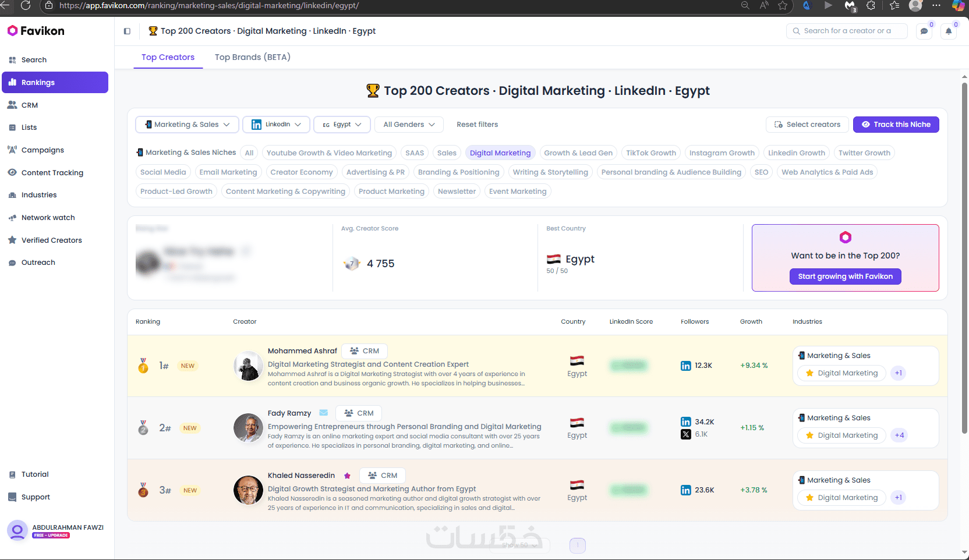
Task: Switch to the Top Brands (BETA) tab
Action: (x=252, y=57)
